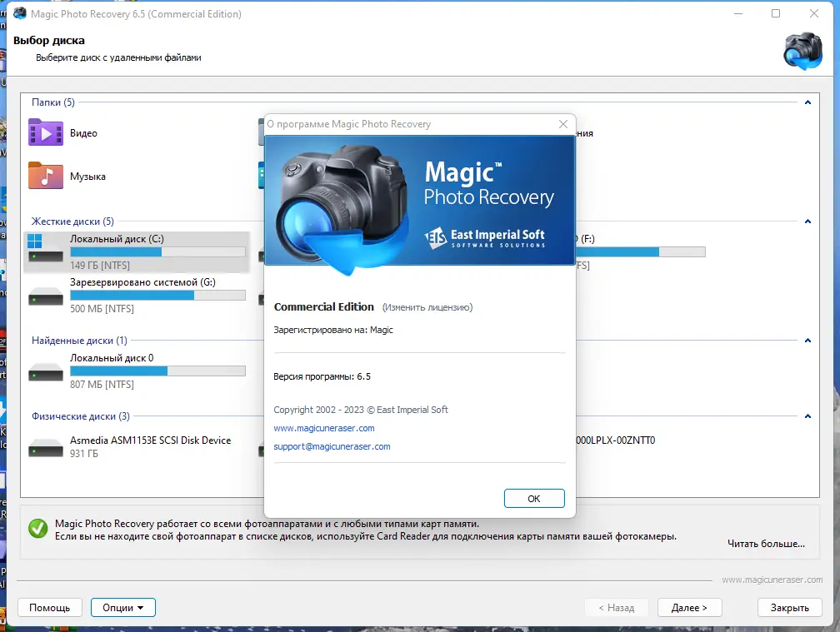Open www.magicuneraser.com link in About dialog
840x632 pixels.
click(x=324, y=428)
